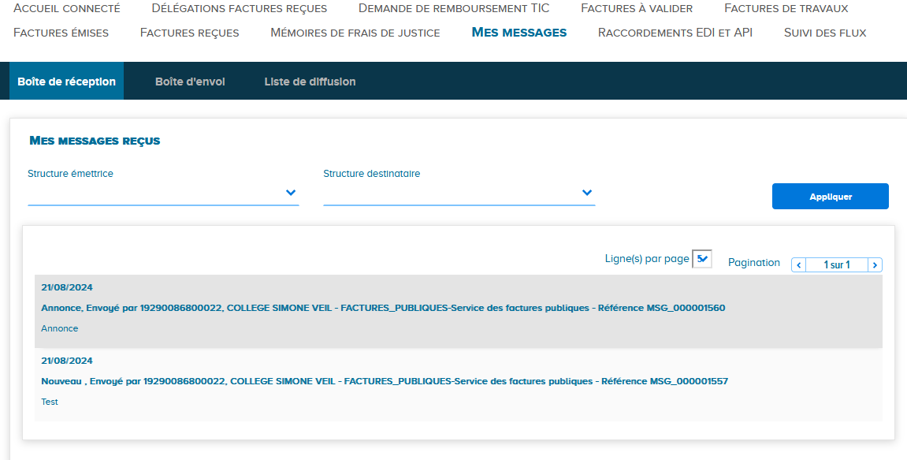Screen dimensions: 910x462
Task: Click the pagination page field 1 sur 1
Action: tap(836, 265)
